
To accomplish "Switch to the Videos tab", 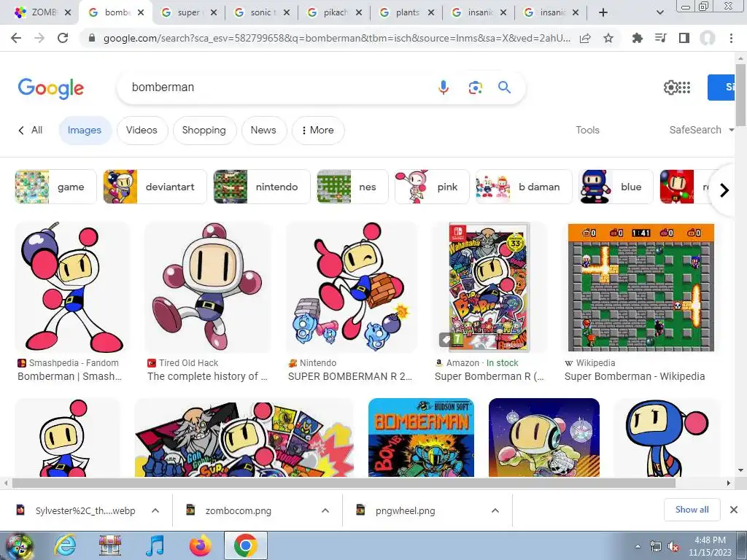I will pos(142,130).
